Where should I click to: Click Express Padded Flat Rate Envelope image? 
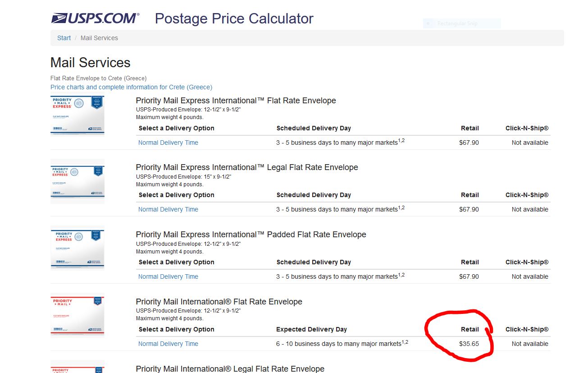pyautogui.click(x=77, y=249)
